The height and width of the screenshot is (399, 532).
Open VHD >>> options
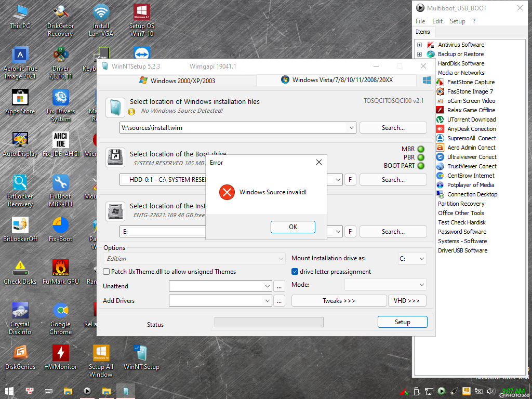click(x=407, y=301)
